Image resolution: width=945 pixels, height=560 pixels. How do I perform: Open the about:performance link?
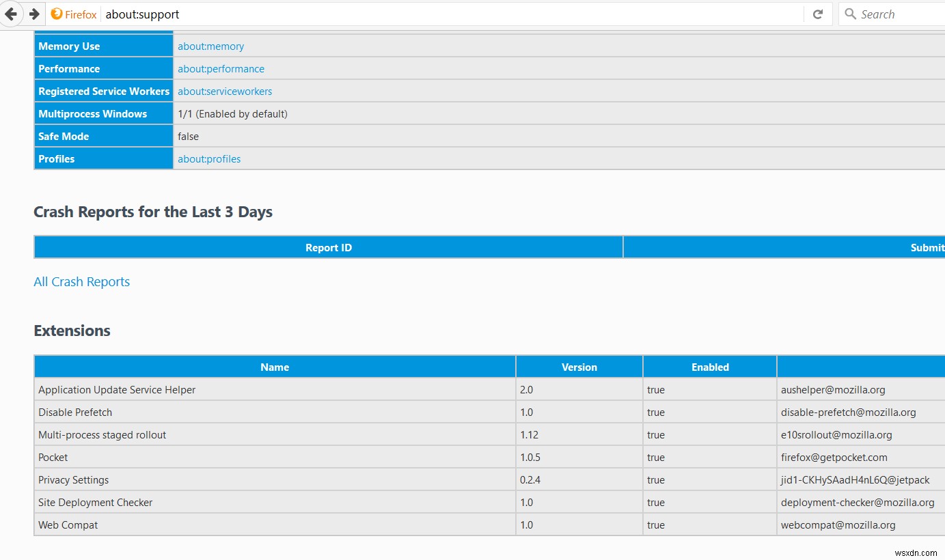(x=221, y=69)
